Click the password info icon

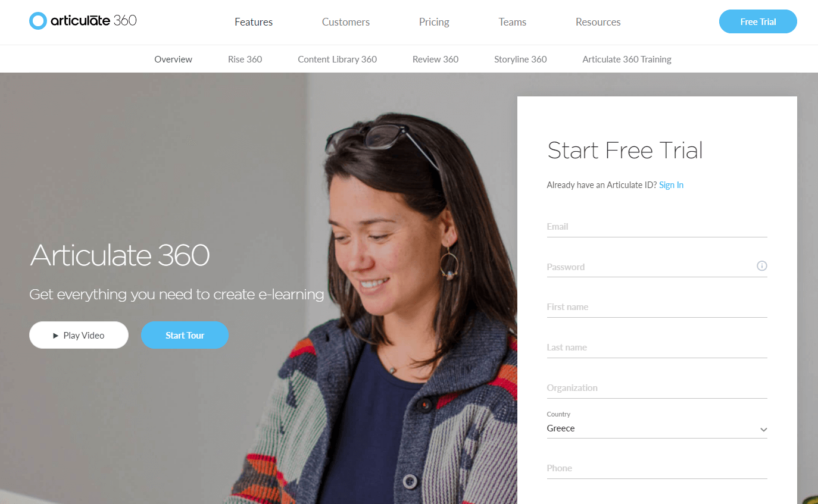click(761, 266)
